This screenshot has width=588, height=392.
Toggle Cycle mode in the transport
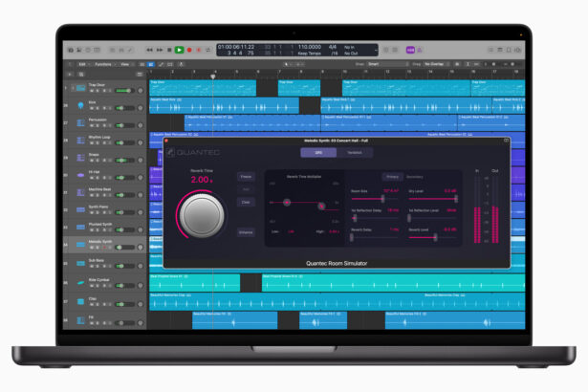coord(208,50)
